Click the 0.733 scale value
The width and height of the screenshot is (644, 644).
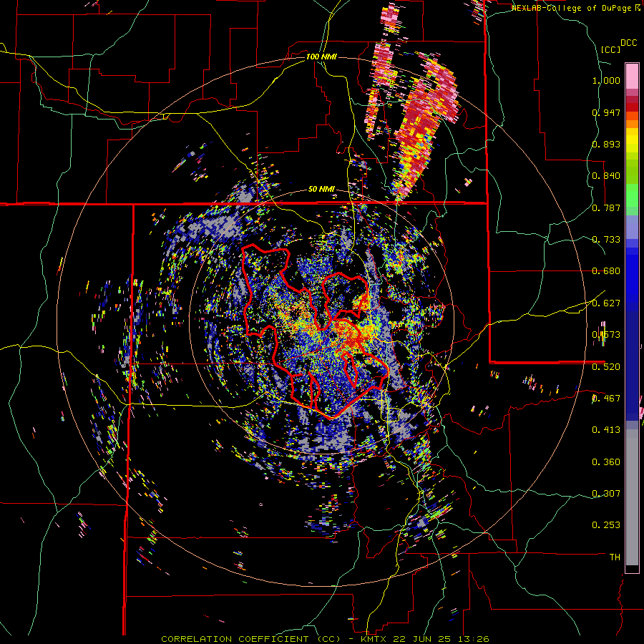pyautogui.click(x=606, y=240)
